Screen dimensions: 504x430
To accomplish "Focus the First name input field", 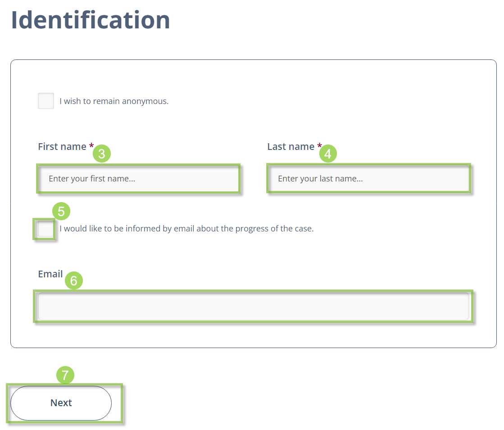I will (139, 179).
